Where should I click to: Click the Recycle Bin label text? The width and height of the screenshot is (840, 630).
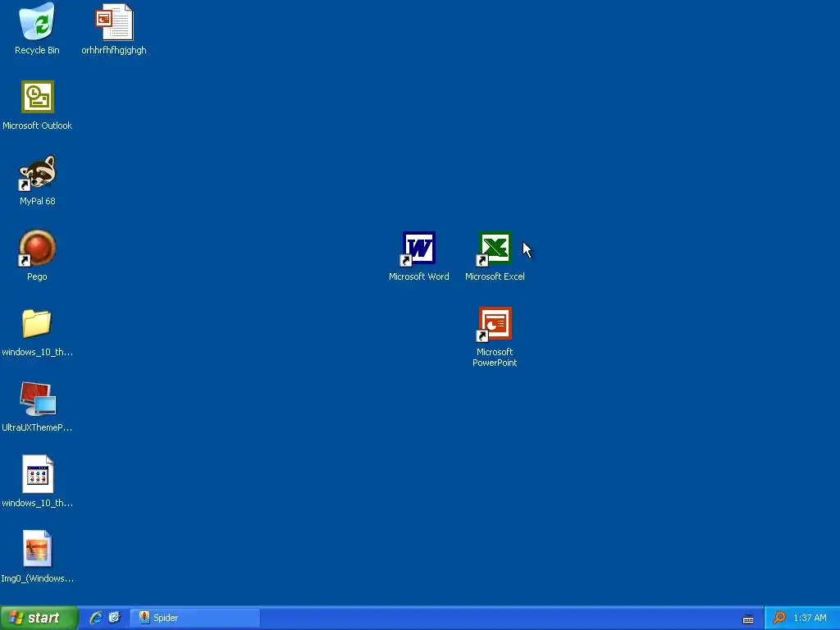(37, 50)
